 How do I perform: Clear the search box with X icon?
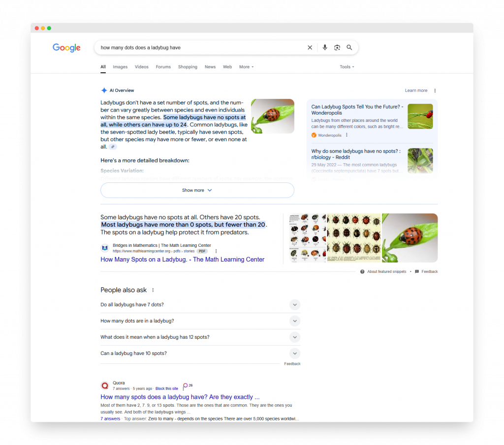pyautogui.click(x=310, y=48)
